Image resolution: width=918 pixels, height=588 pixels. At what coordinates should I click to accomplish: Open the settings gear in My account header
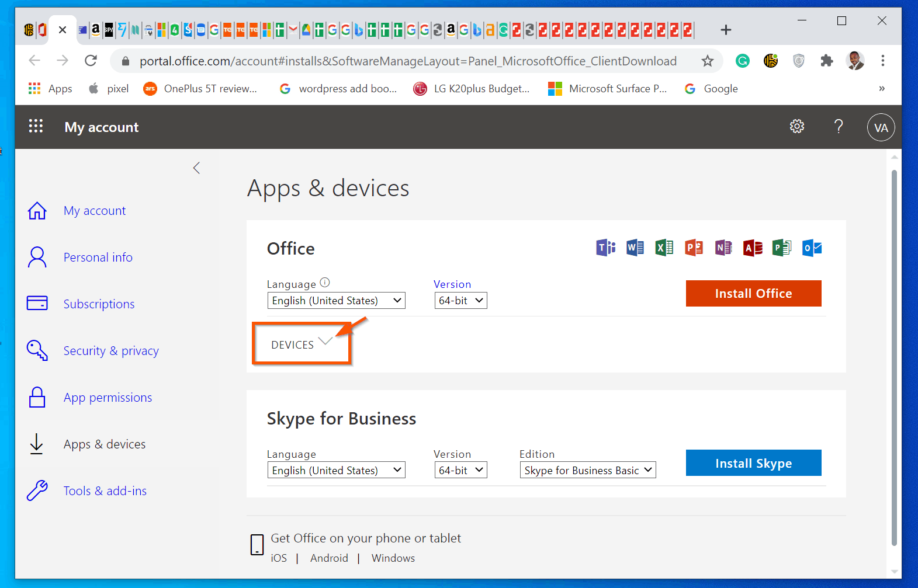point(797,126)
